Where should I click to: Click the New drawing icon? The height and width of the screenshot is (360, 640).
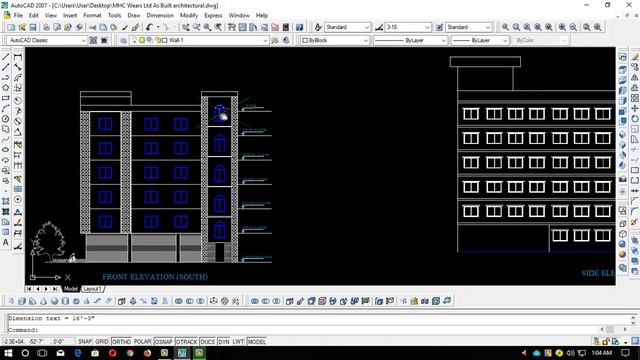pos(11,27)
